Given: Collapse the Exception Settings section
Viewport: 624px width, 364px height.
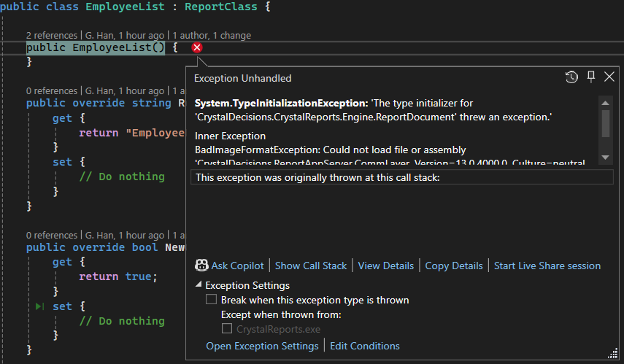Looking at the screenshot, I should tap(199, 285).
